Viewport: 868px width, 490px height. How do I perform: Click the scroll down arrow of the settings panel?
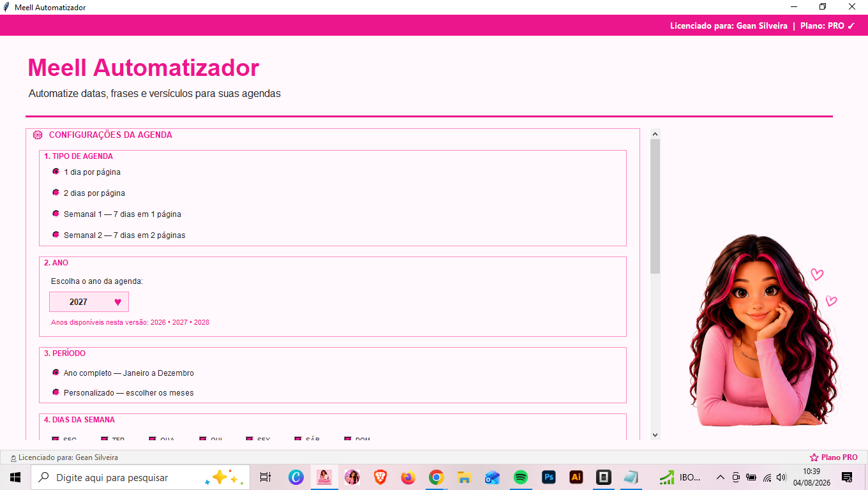(655, 434)
